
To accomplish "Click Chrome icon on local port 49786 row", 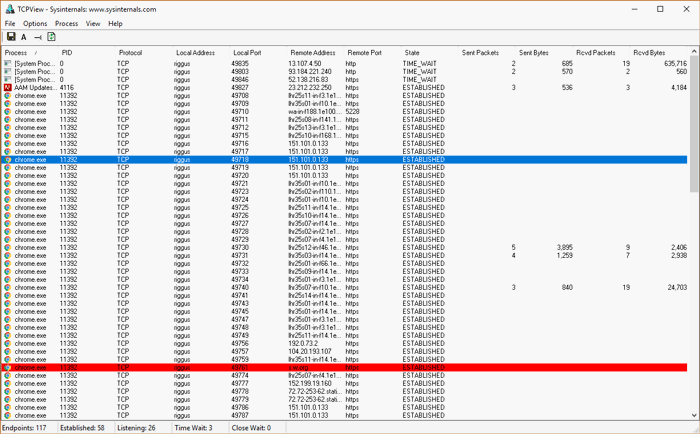I will (x=8, y=407).
